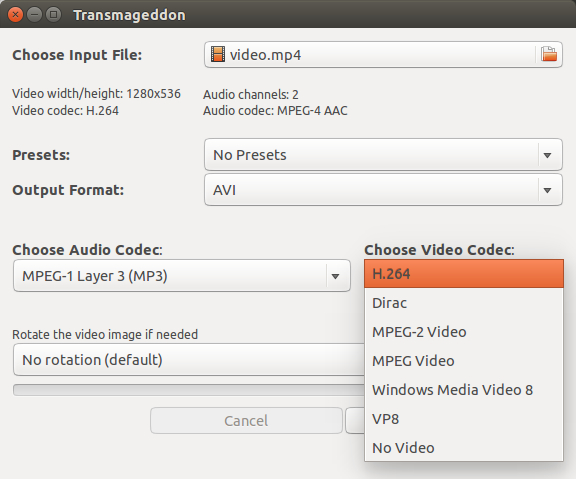Open the rotation options combo box
The width and height of the screenshot is (576, 479).
(x=189, y=360)
